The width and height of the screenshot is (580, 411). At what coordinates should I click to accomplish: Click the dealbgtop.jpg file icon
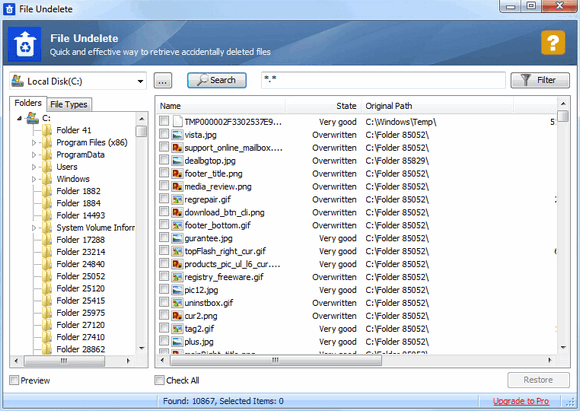178,161
